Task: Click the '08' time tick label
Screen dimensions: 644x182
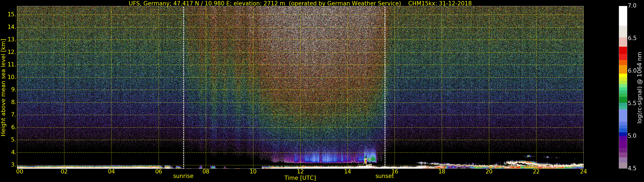Action: tap(206, 171)
